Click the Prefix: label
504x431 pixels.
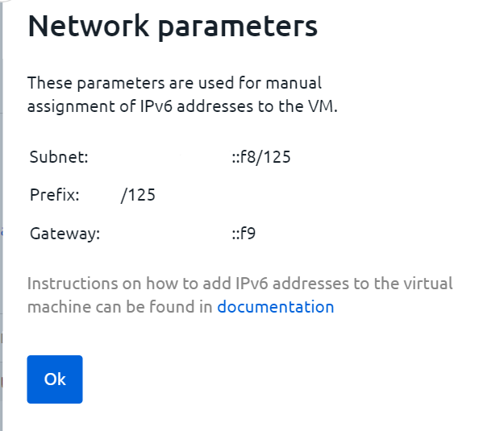tap(55, 195)
